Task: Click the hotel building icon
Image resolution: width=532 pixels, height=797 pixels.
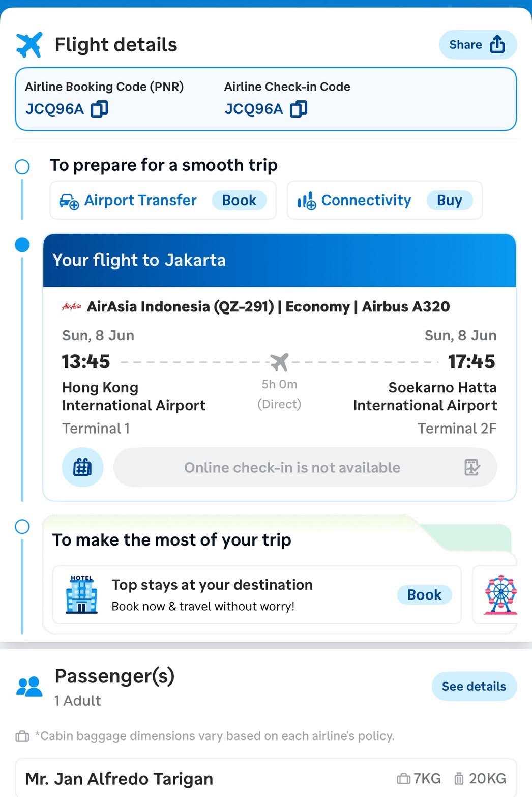Action: point(82,594)
